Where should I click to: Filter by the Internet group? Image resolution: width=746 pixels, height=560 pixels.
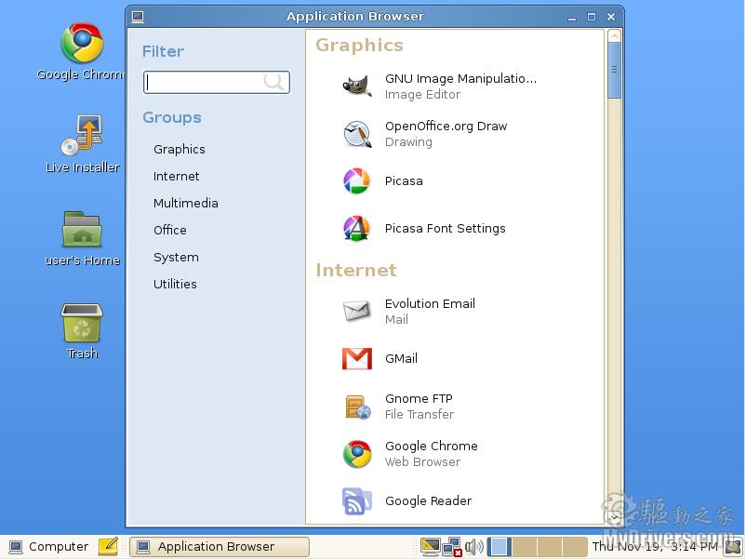(177, 177)
